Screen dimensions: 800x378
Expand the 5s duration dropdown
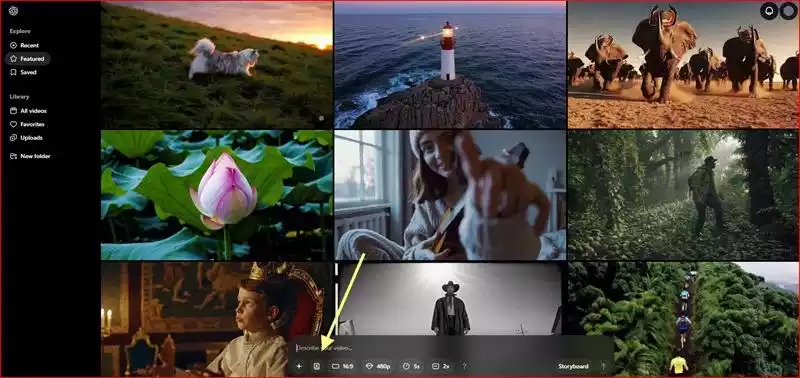pyautogui.click(x=411, y=366)
